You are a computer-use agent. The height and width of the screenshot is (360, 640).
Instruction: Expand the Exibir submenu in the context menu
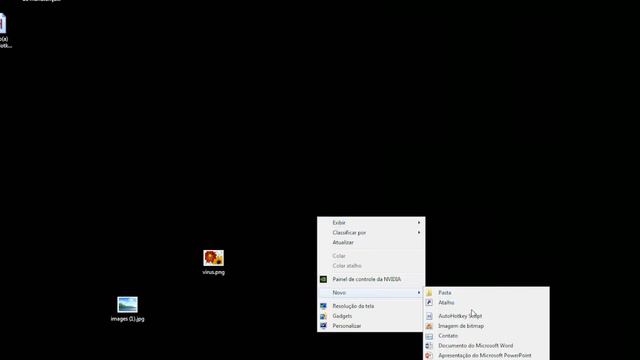pyautogui.click(x=371, y=222)
